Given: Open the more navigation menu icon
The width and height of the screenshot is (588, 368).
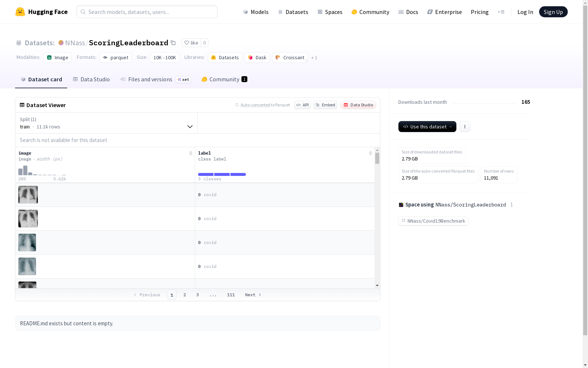Looking at the screenshot, I should click(501, 12).
